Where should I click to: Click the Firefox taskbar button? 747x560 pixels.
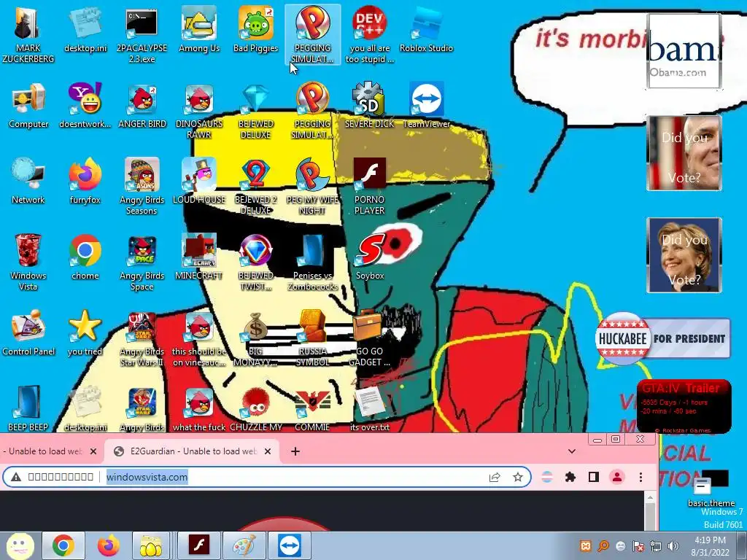click(x=108, y=545)
